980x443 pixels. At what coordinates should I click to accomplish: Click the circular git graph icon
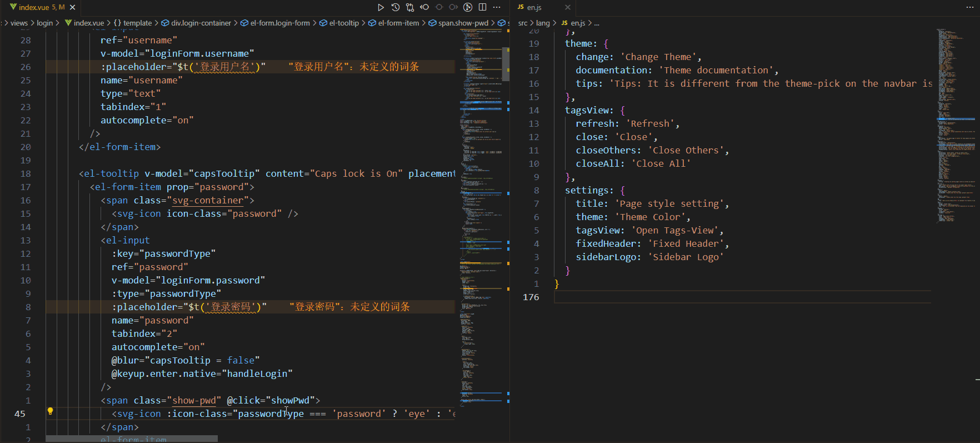(468, 7)
